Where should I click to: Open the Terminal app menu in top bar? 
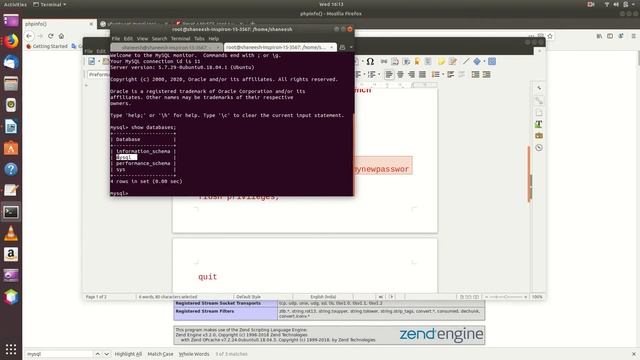pyautogui.click(x=50, y=4)
